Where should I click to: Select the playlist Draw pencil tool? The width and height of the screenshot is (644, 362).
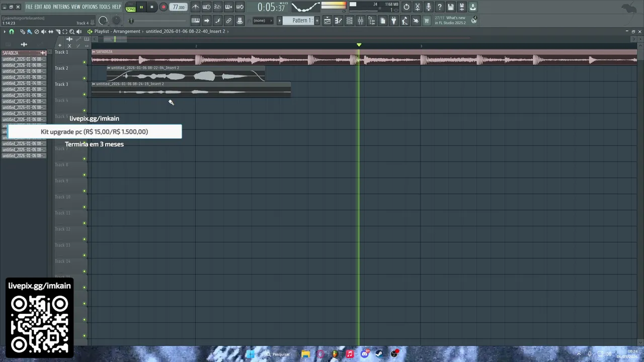point(23,32)
